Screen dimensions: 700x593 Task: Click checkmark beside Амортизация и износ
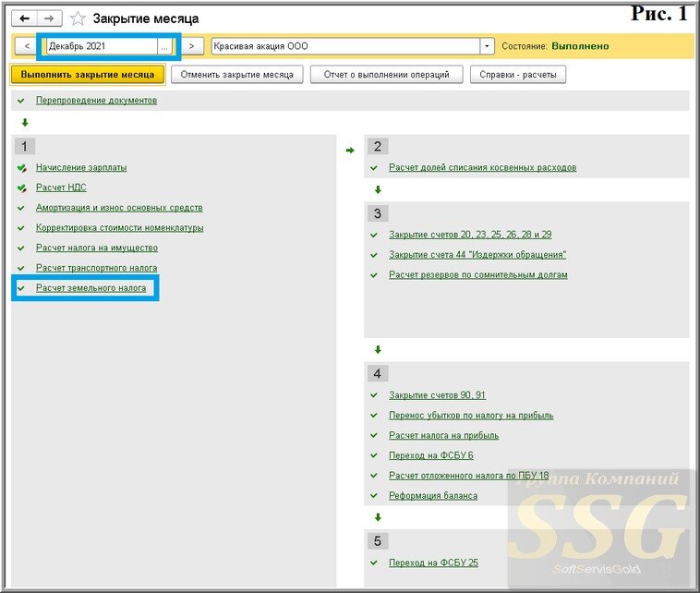point(20,208)
